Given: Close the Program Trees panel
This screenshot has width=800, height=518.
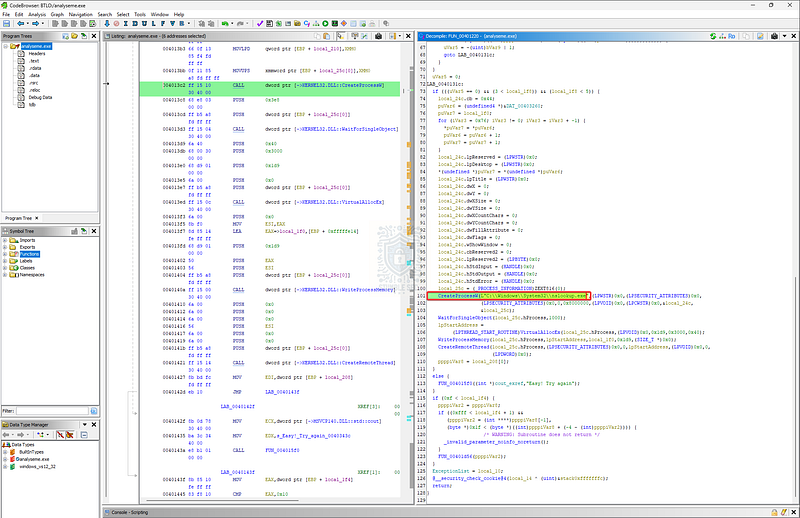Looking at the screenshot, I should [x=94, y=36].
